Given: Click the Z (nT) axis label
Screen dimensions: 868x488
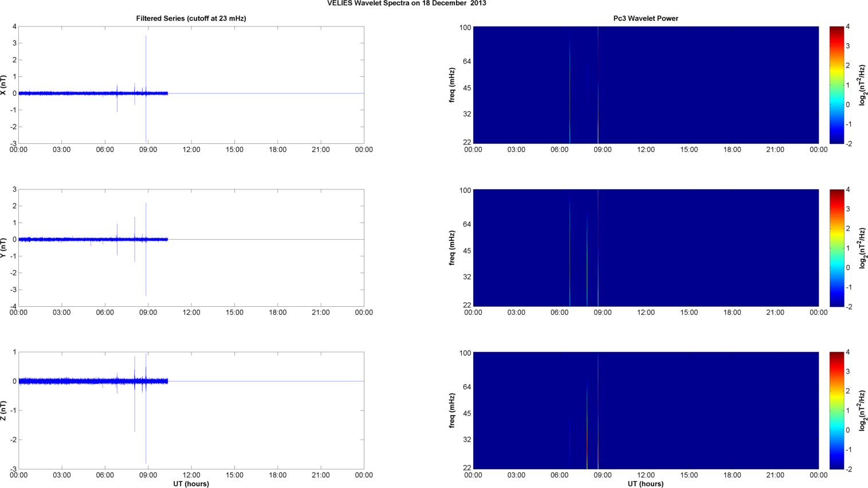Looking at the screenshot, I should point(3,411).
